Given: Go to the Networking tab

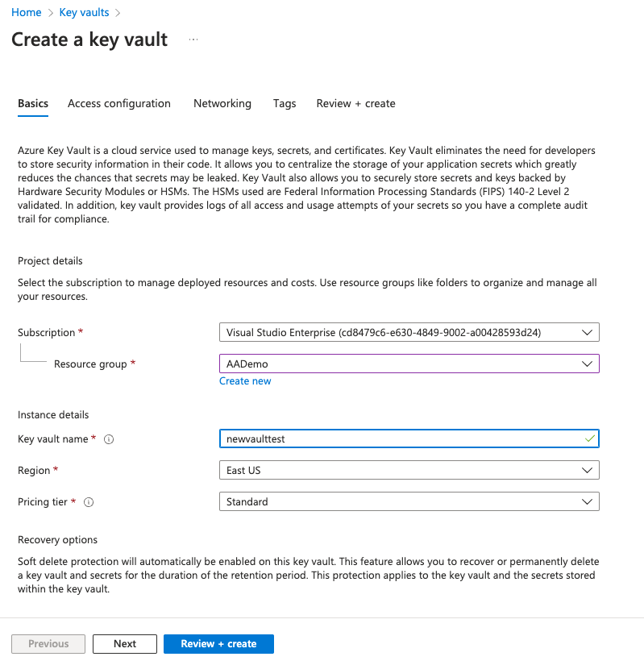Looking at the screenshot, I should pos(222,103).
